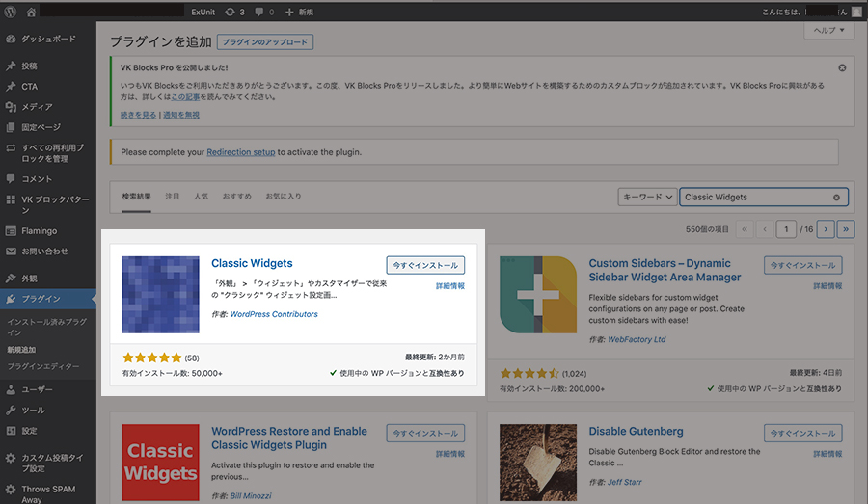This screenshot has height=504, width=868.
Task: Open the WordPress logo menu
Action: point(10,12)
